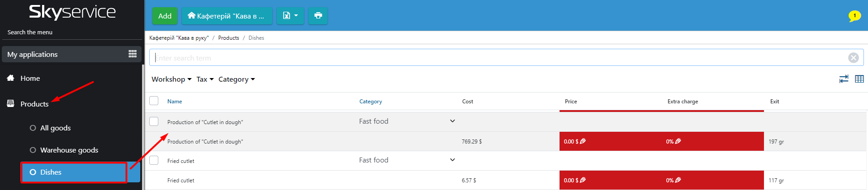Toggle the select-all checkbox in header
868x190 pixels.
[154, 101]
